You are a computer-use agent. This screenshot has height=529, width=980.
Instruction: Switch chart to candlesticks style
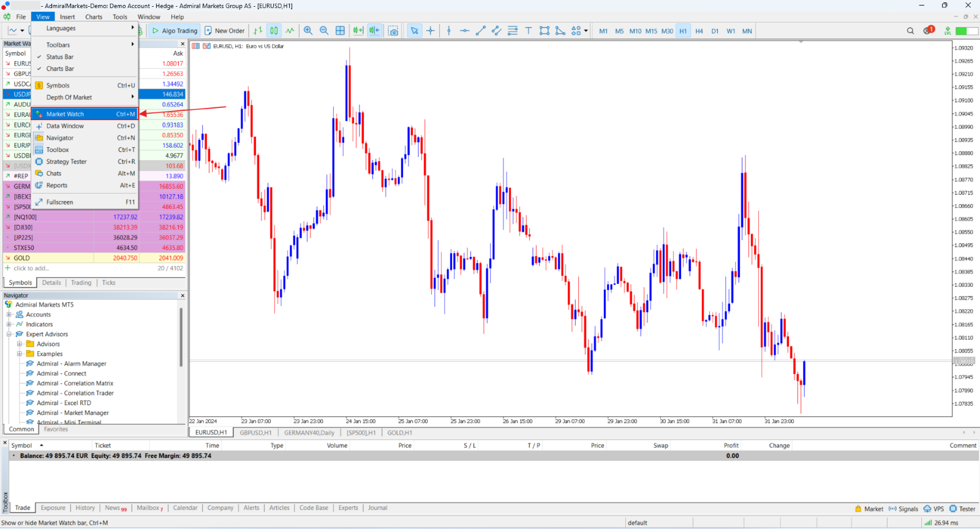pos(274,31)
